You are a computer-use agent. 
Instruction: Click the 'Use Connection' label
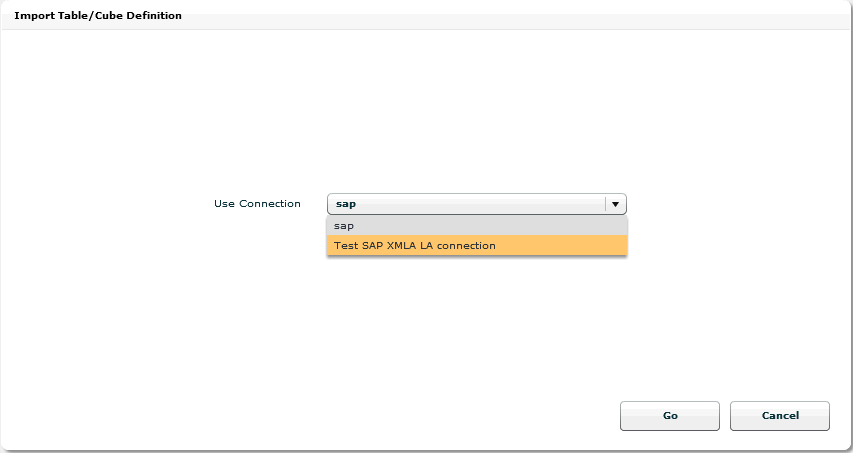257,204
